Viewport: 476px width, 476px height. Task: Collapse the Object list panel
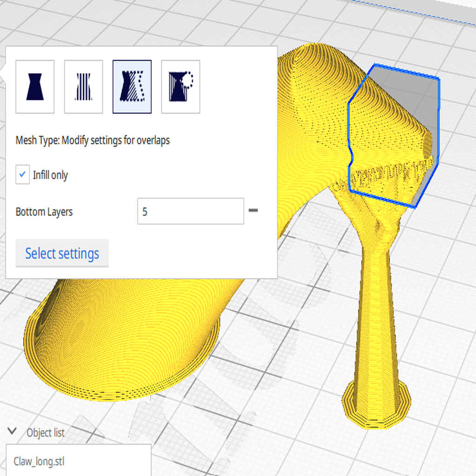point(12,431)
